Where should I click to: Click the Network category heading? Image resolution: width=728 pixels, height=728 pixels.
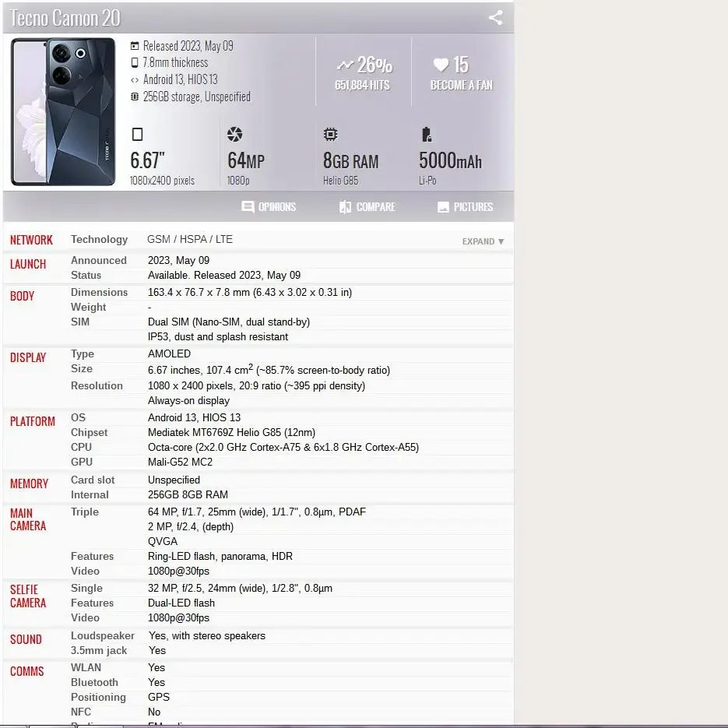[x=32, y=240]
